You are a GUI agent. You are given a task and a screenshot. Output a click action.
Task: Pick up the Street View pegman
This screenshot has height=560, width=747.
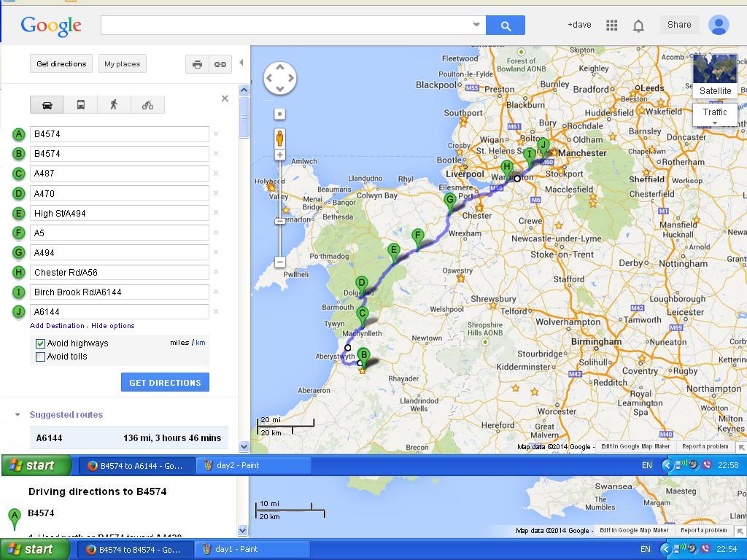tap(279, 138)
